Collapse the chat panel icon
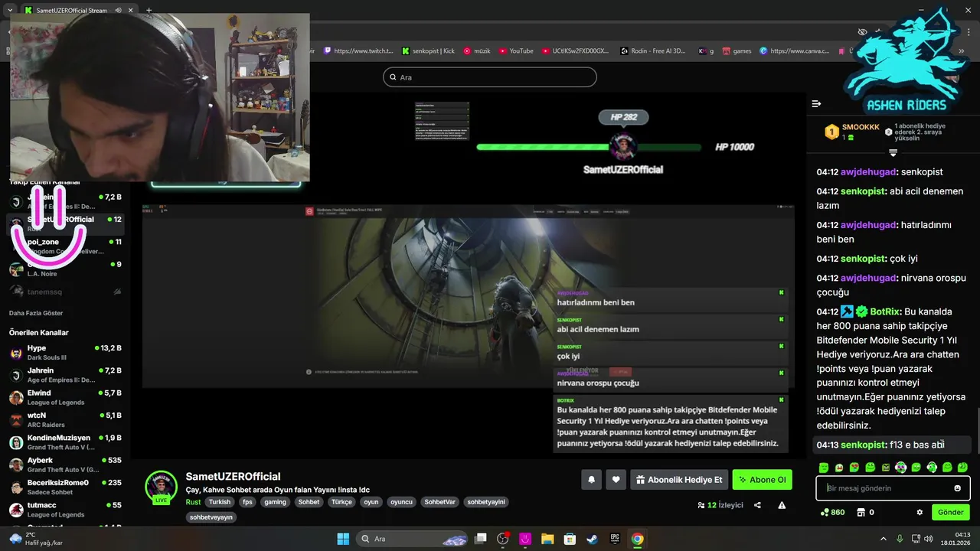980x551 pixels. [x=816, y=103]
